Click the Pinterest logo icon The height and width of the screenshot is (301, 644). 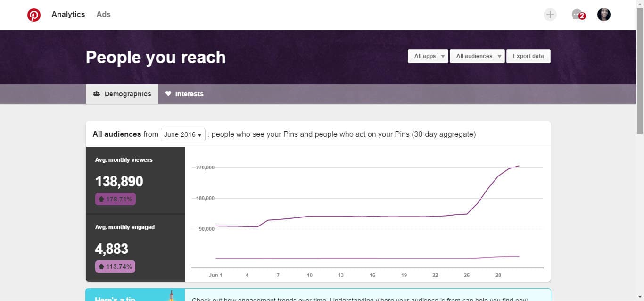(34, 15)
